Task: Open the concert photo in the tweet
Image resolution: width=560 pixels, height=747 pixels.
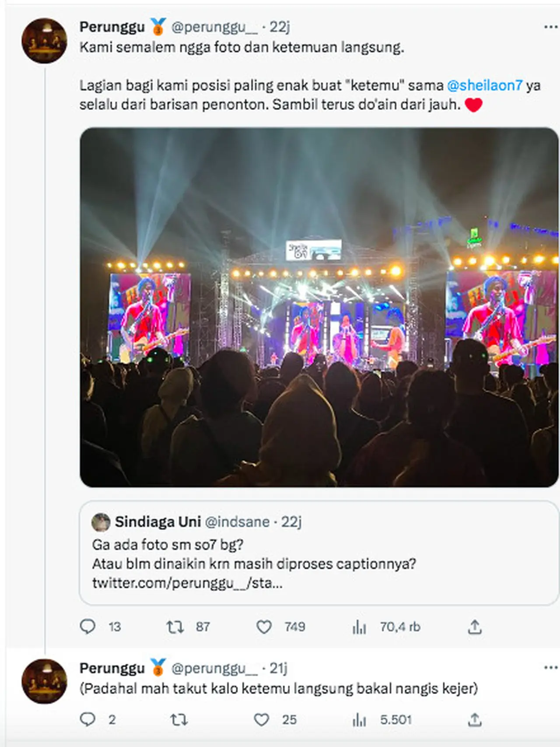Action: pos(319,307)
